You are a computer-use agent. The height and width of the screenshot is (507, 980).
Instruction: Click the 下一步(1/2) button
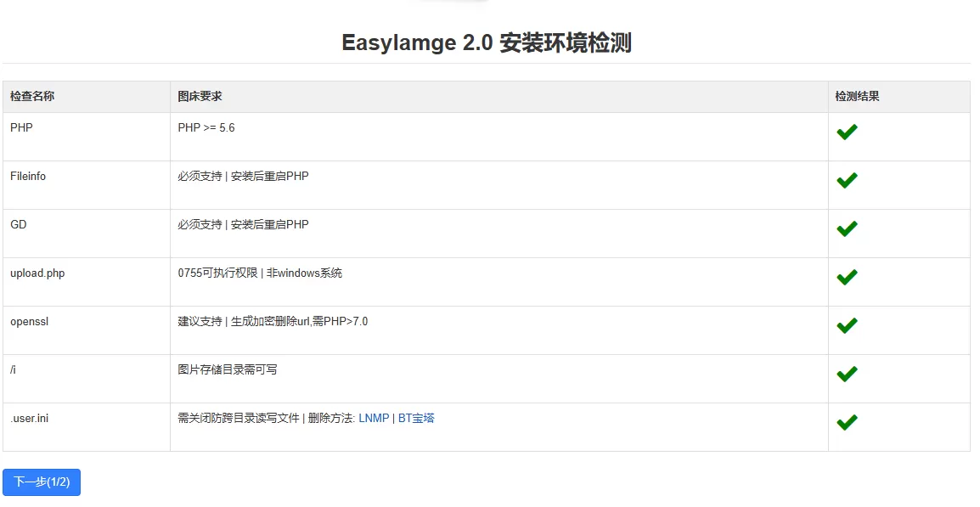point(42,482)
